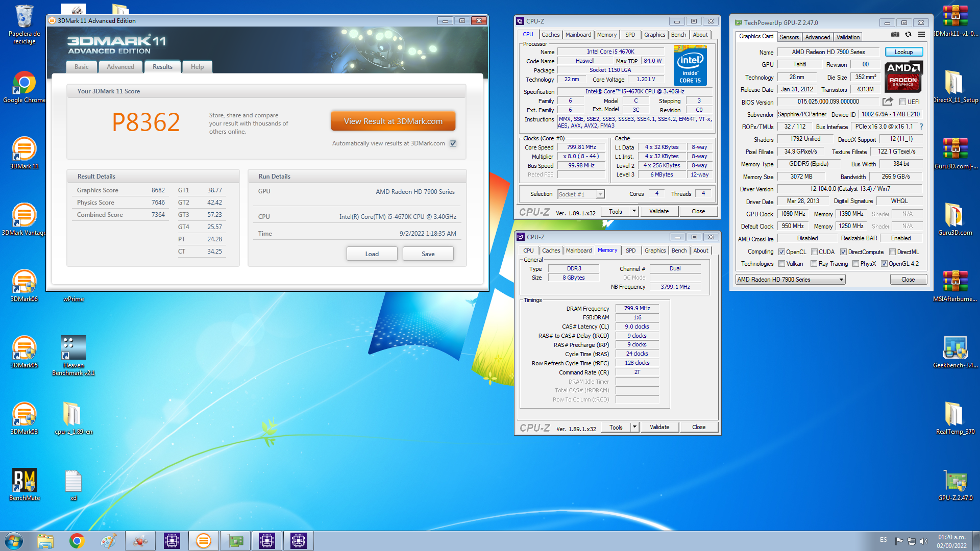Toggle DirectCompute checkbox in GPU-Z
This screenshot has width=980, height=551.
[844, 252]
